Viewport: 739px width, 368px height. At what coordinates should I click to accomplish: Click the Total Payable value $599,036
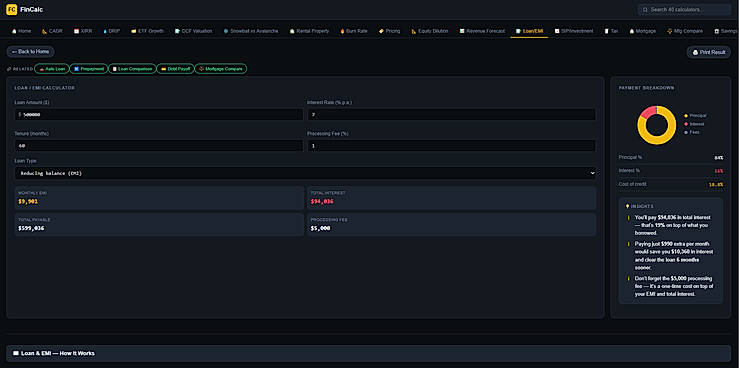point(32,229)
